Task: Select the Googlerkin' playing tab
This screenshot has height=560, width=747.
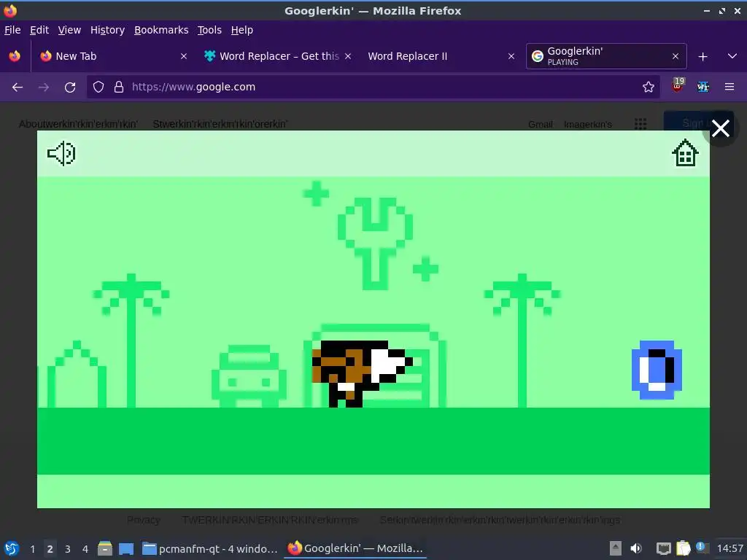Action: pos(606,56)
